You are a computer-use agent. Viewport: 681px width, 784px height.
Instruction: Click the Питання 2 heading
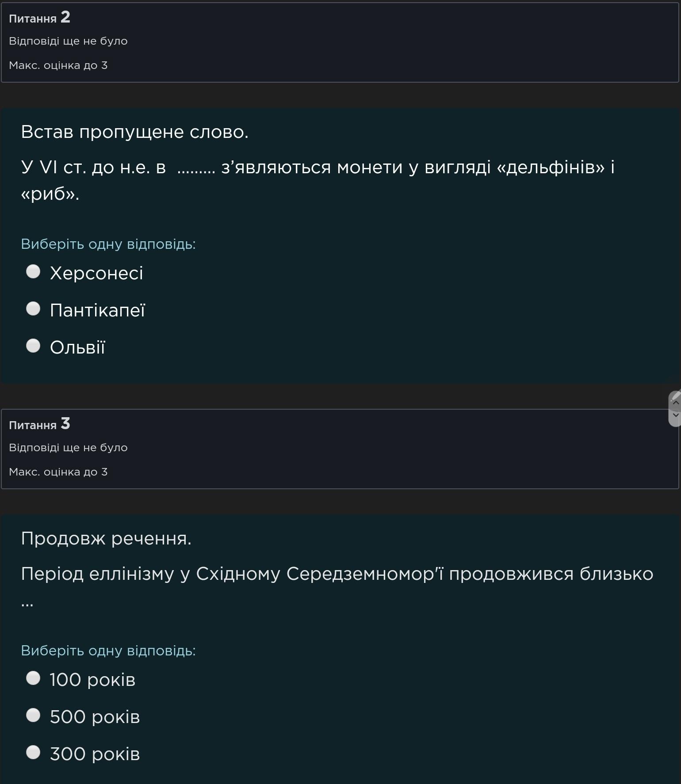(x=39, y=18)
